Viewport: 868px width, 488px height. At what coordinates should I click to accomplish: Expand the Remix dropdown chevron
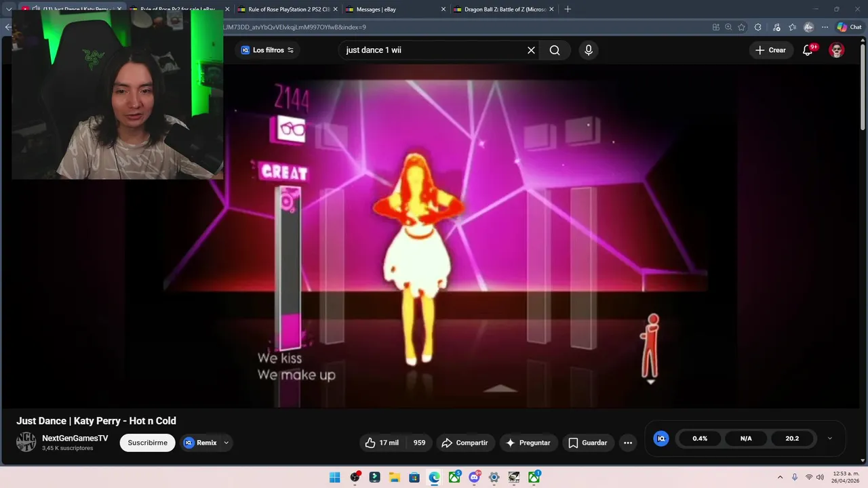pyautogui.click(x=226, y=443)
